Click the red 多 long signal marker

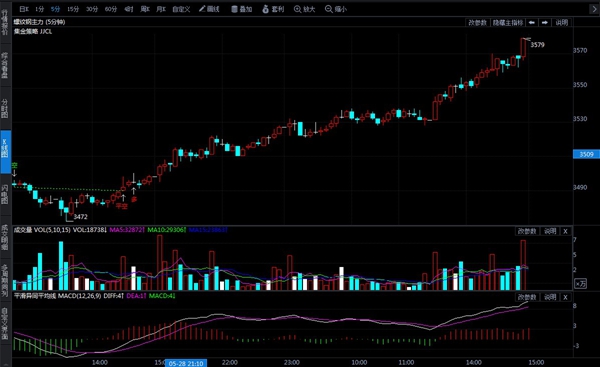(134, 199)
